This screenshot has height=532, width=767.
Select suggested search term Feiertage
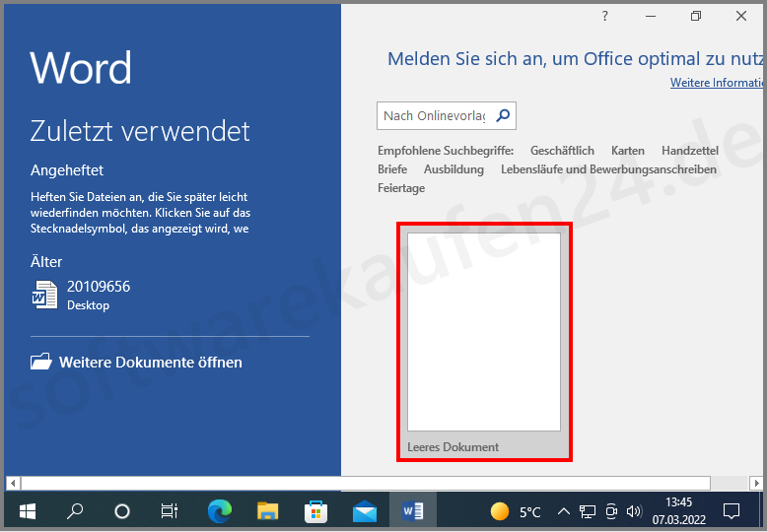coord(401,188)
